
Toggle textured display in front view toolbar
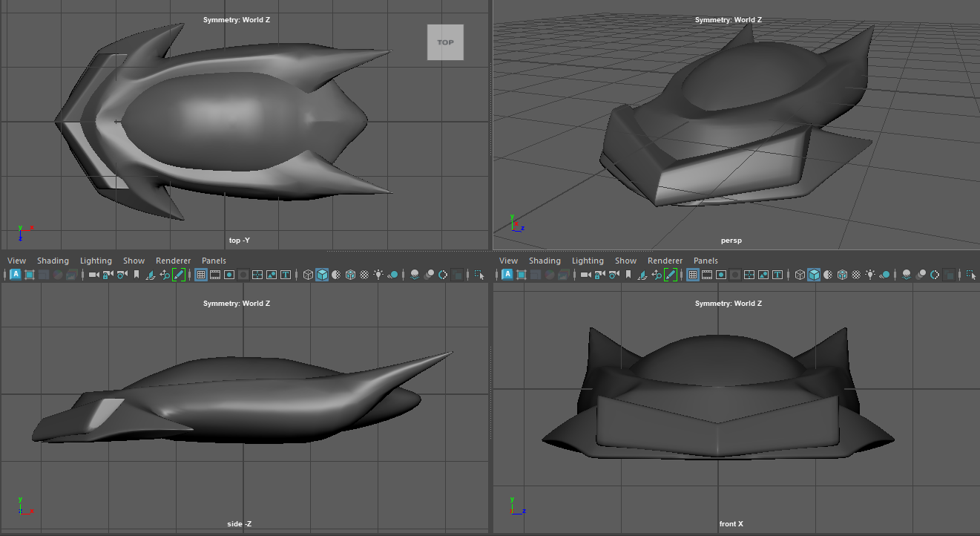(x=856, y=275)
